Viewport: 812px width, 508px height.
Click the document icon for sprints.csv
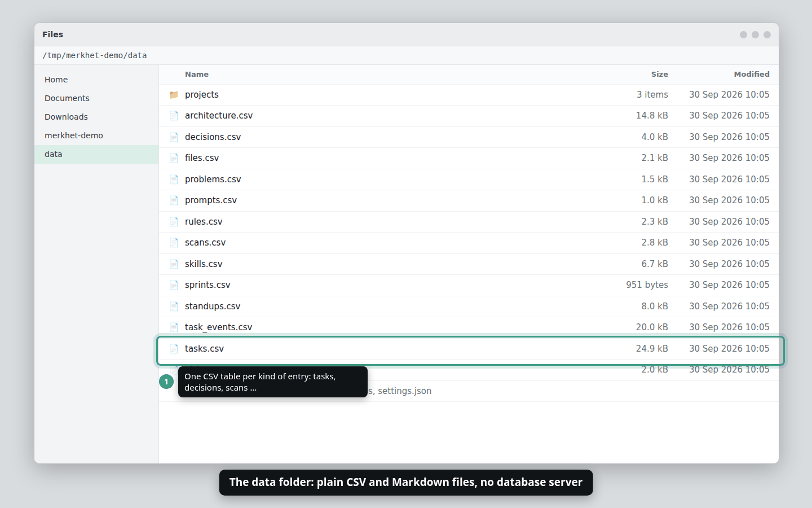pyautogui.click(x=174, y=285)
